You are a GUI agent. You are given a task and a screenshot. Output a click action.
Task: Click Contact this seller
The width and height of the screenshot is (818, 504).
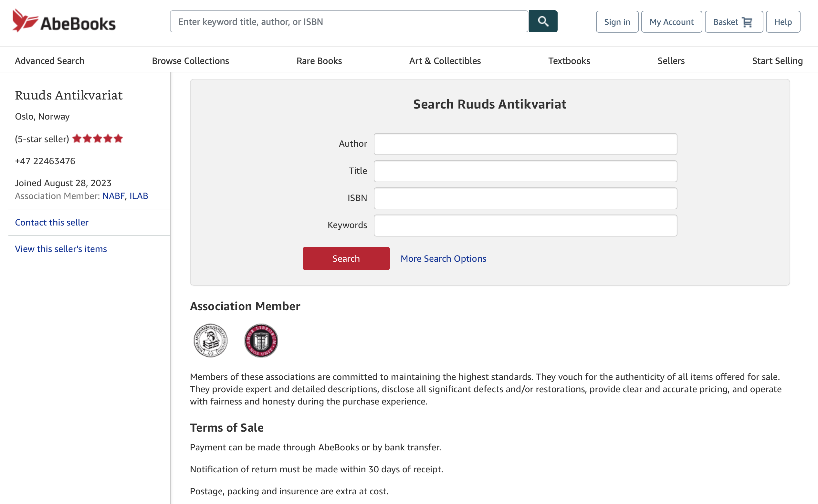tap(52, 222)
